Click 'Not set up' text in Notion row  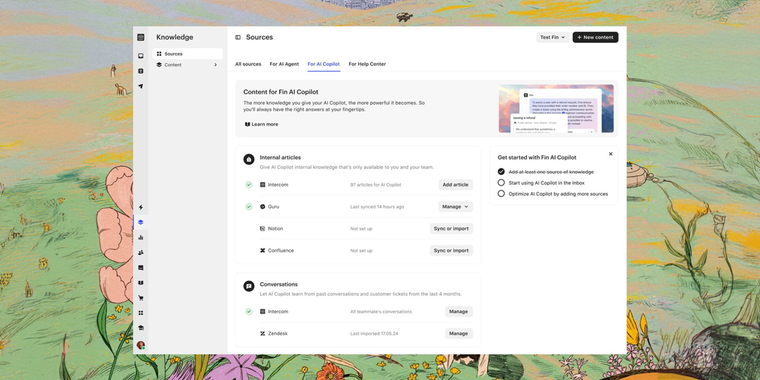(x=361, y=228)
